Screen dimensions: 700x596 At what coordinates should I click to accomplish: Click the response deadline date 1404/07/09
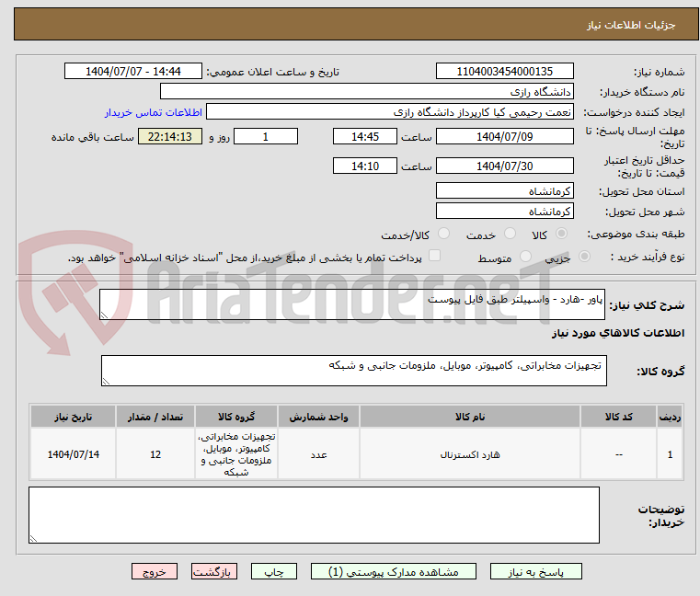click(504, 137)
